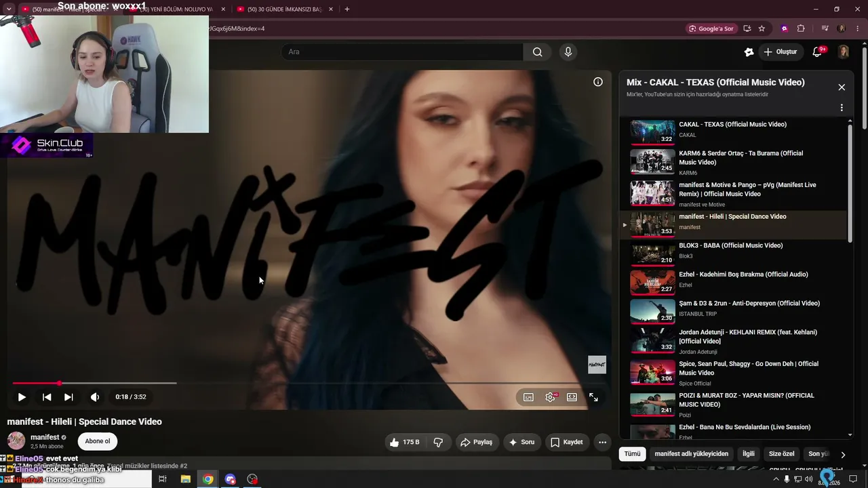This screenshot has height=488, width=868.
Task: Save video using the Kaydet button
Action: 566,443
